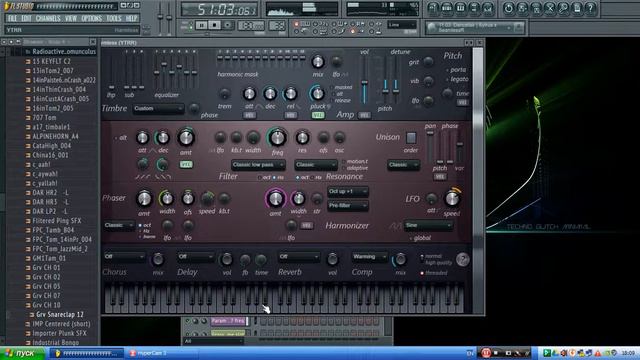This screenshot has height=360, width=640.
Task: Select Filtered Ping SFX in browser
Action: point(56,221)
